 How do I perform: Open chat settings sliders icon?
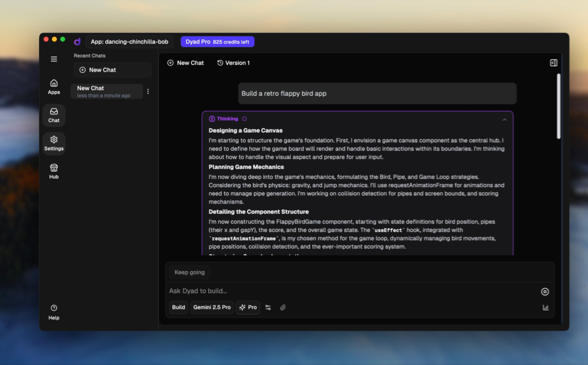pyautogui.click(x=268, y=307)
